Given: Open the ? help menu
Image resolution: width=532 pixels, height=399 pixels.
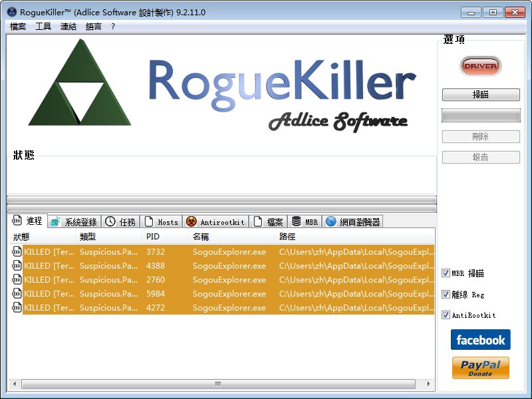Looking at the screenshot, I should [x=113, y=27].
